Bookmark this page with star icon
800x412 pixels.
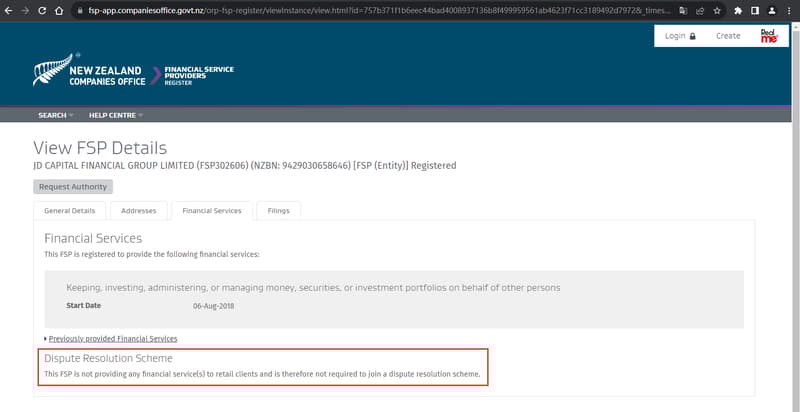[x=717, y=10]
